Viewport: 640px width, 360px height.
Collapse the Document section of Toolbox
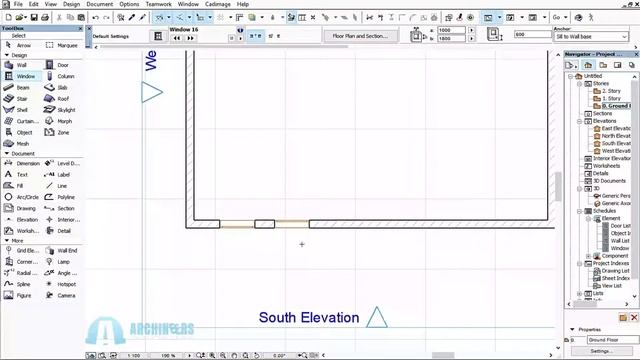[7, 153]
